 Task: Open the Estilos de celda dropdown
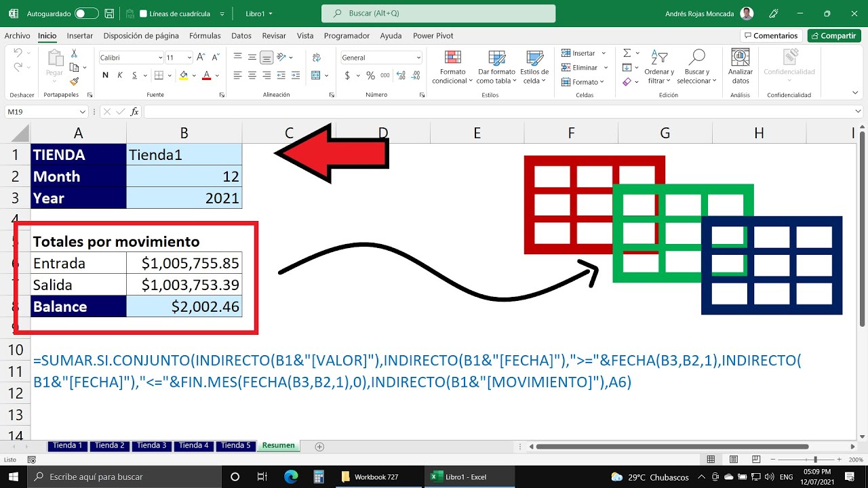tap(534, 67)
